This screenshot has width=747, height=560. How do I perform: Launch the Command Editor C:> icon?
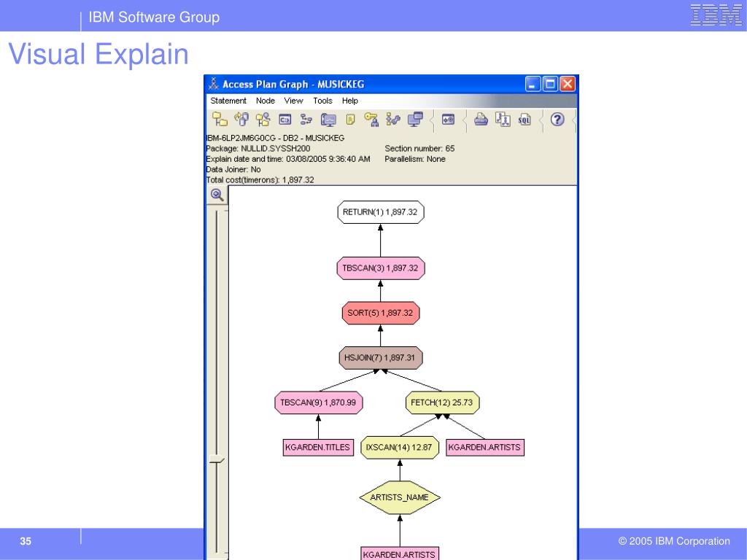(x=285, y=120)
